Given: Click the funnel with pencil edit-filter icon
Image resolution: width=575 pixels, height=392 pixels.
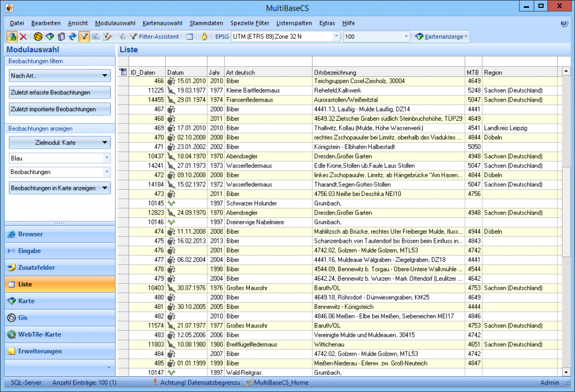Looking at the screenshot, I should (107, 37).
